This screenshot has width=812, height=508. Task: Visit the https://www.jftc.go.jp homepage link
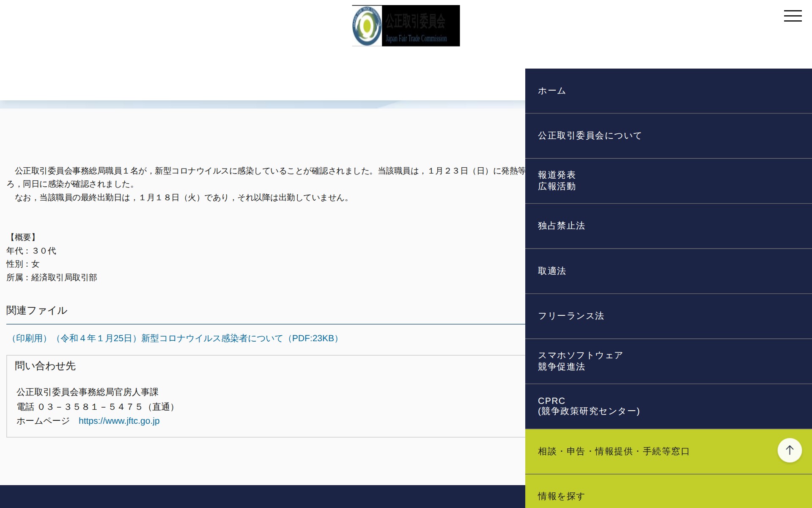119,421
